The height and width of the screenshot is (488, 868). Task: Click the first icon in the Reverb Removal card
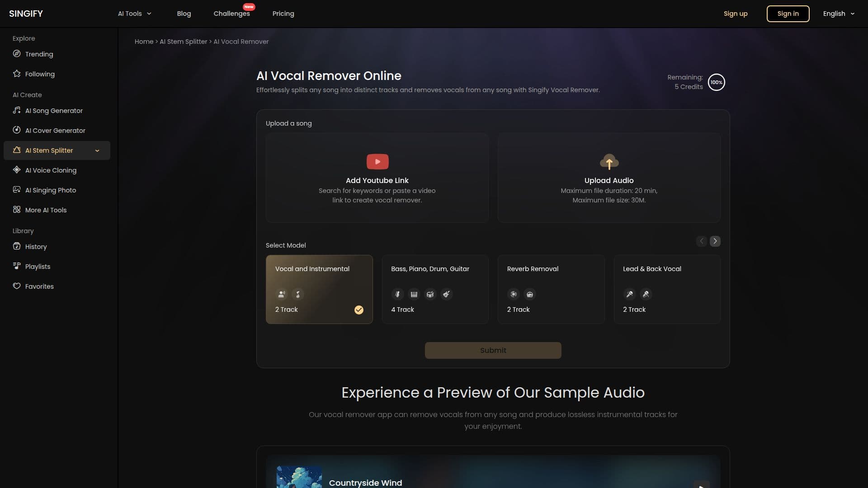(514, 295)
